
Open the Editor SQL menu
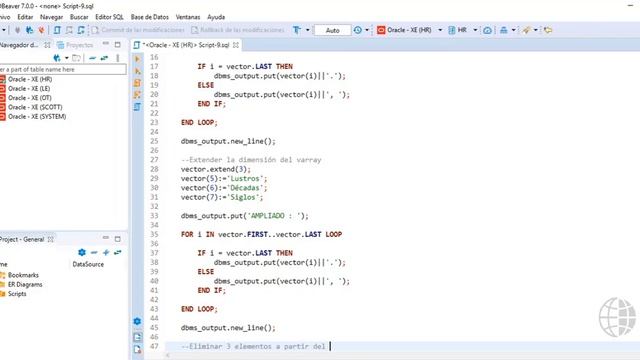pyautogui.click(x=109, y=17)
